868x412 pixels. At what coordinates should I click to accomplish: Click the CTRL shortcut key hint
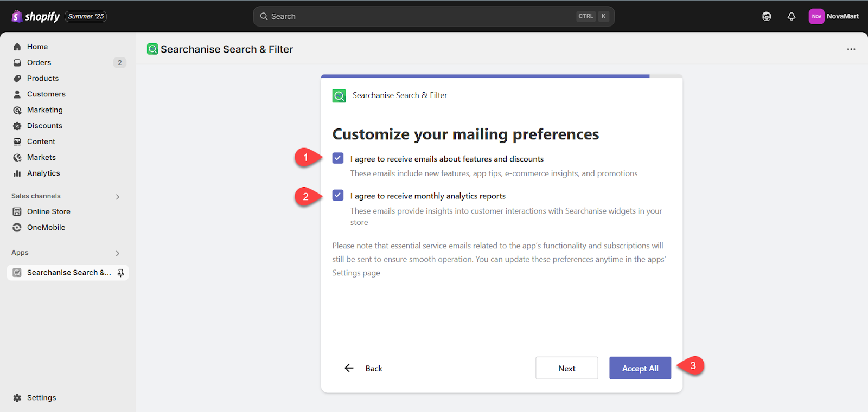pyautogui.click(x=586, y=16)
